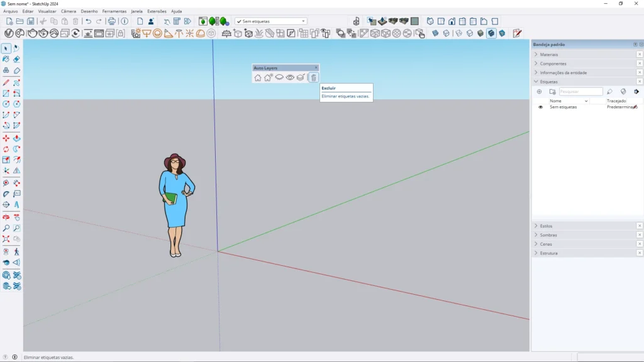644x362 pixels.
Task: Toggle visibility eye of Sem etiquetas tag
Action: (x=540, y=107)
